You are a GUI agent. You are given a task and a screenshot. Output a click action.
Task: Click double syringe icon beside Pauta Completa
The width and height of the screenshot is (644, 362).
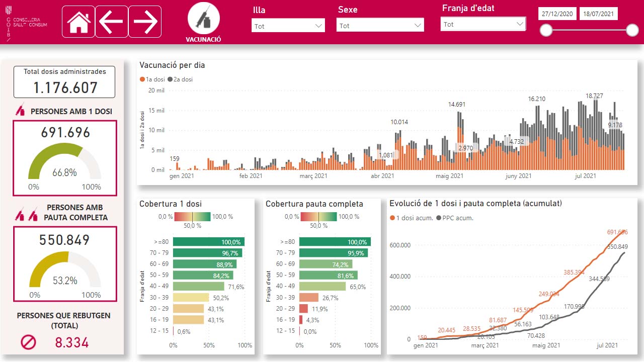click(27, 216)
